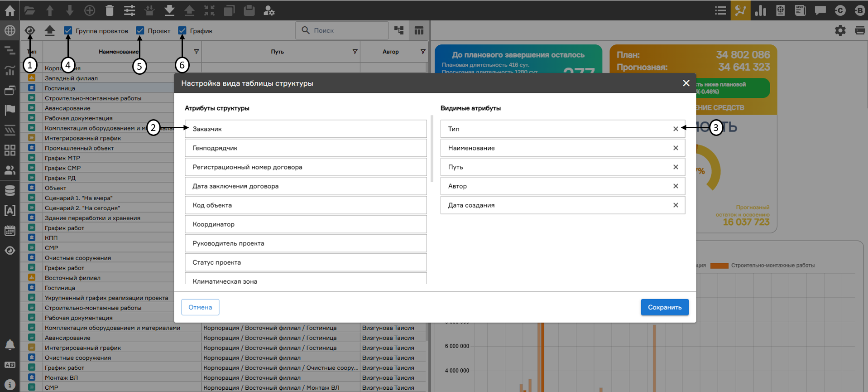This screenshot has width=868, height=392.
Task: Click the open folder toolbar icon
Action: (29, 10)
